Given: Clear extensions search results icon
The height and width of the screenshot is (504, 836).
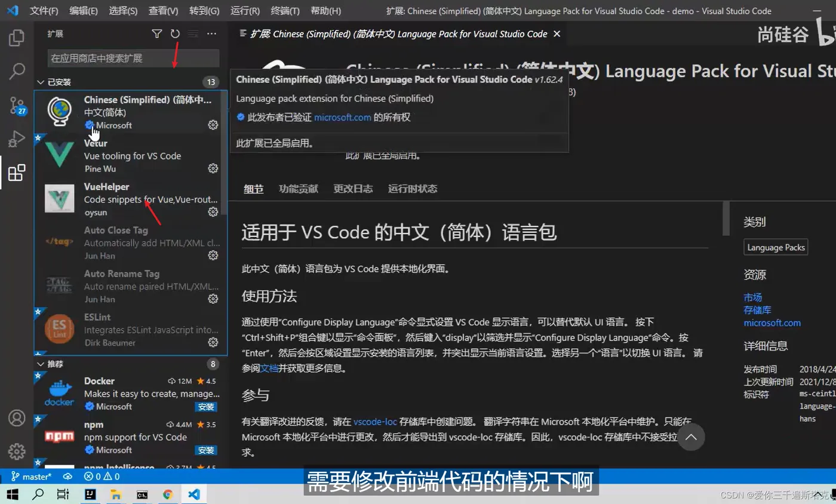Looking at the screenshot, I should (193, 34).
